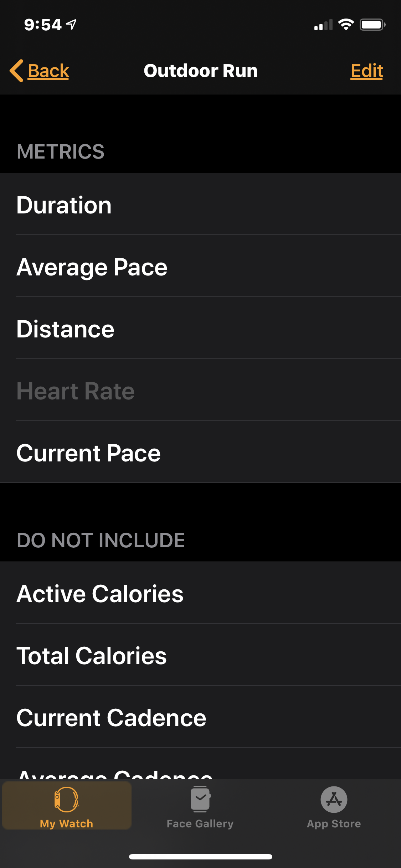Tap the Wi-Fi status icon
The image size is (401, 868).
coord(346,25)
